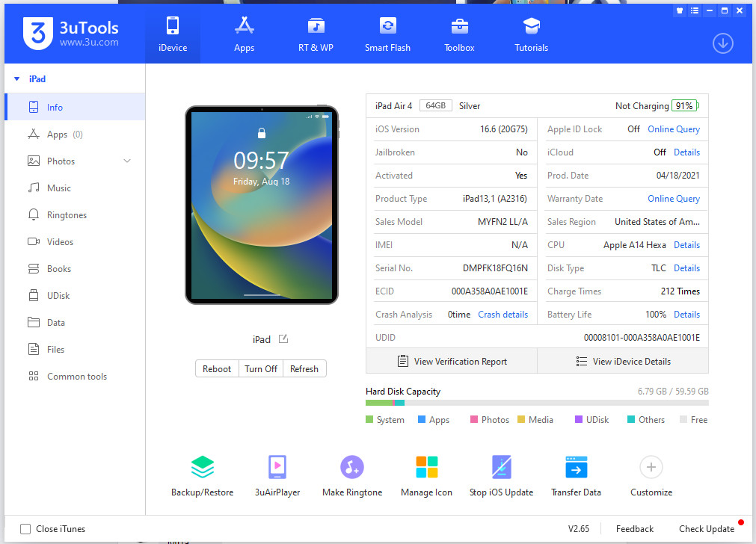The image size is (756, 544).
Task: Open Ringtones in the sidebar
Action: [75, 215]
